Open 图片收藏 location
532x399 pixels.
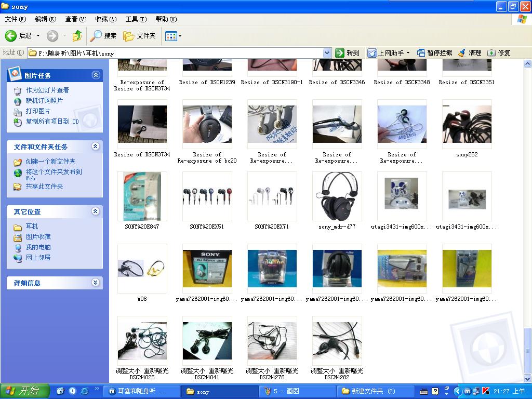(x=38, y=237)
